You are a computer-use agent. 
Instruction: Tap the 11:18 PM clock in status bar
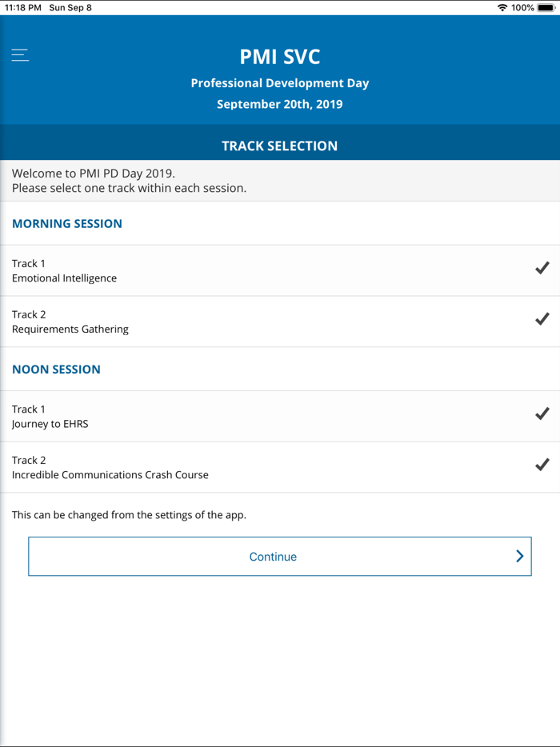coord(23,7)
